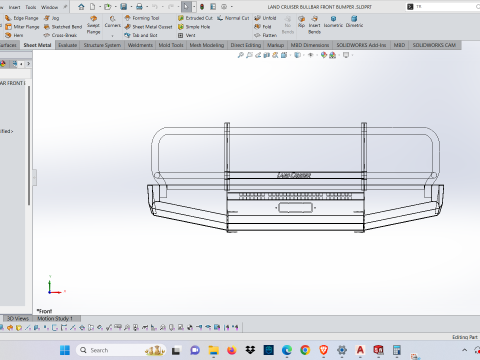480x360 pixels.
Task: Click the Insert Bends tool
Action: 314,25
